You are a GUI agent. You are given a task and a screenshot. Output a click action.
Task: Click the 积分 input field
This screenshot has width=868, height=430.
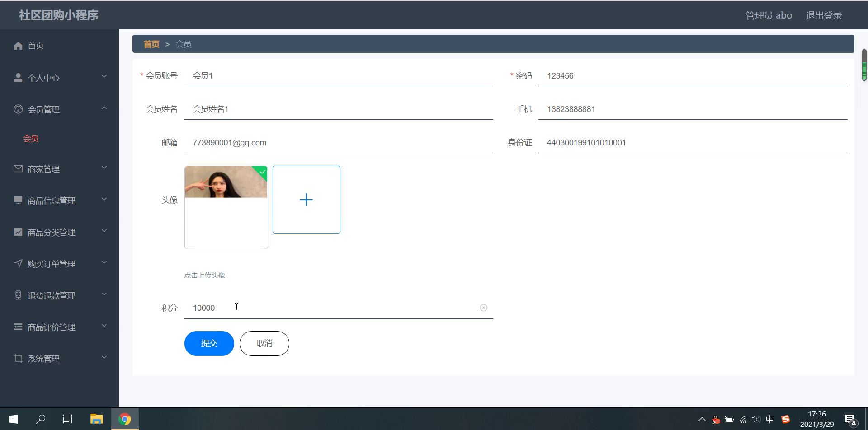click(x=339, y=308)
